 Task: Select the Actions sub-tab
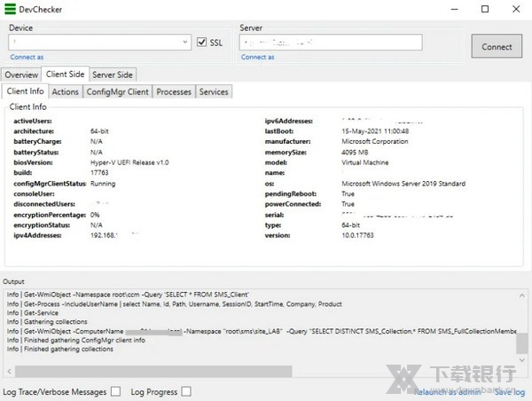tap(66, 91)
